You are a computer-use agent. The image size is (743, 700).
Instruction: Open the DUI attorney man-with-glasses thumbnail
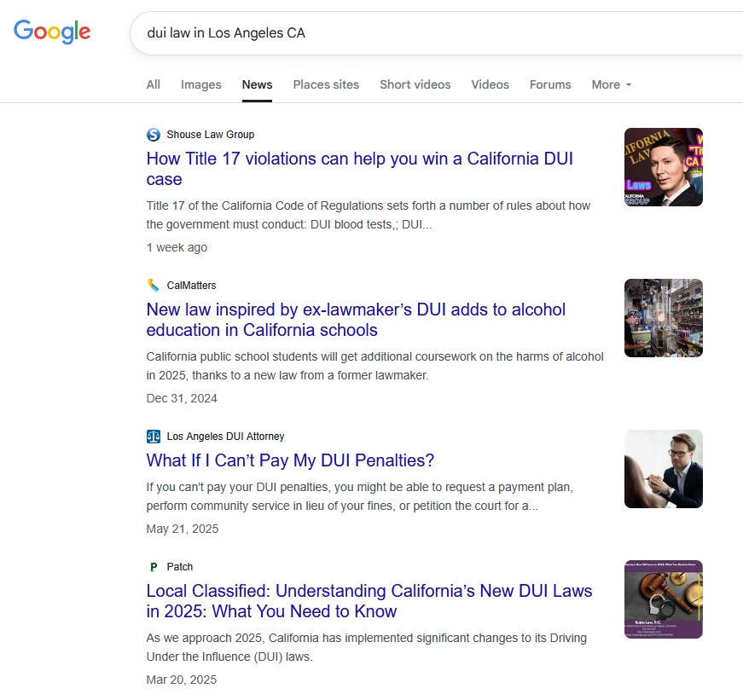[x=664, y=469]
